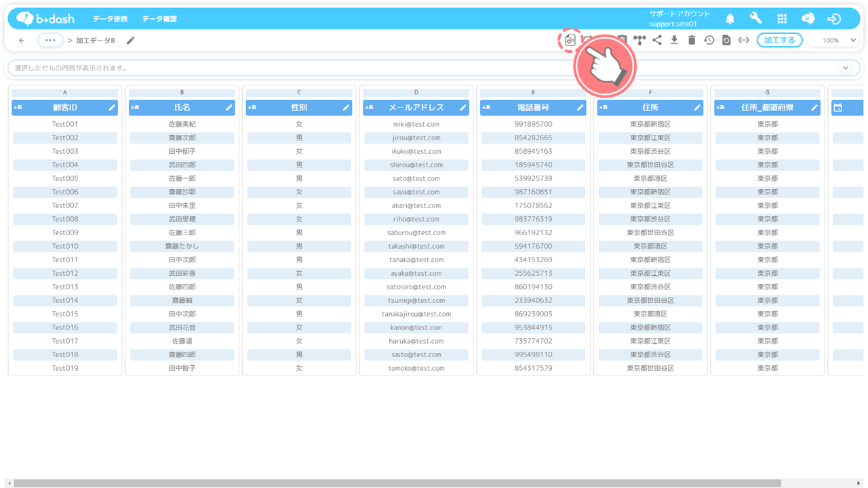The width and height of the screenshot is (868, 488).
Task: Click the trash delete icon
Action: point(692,41)
